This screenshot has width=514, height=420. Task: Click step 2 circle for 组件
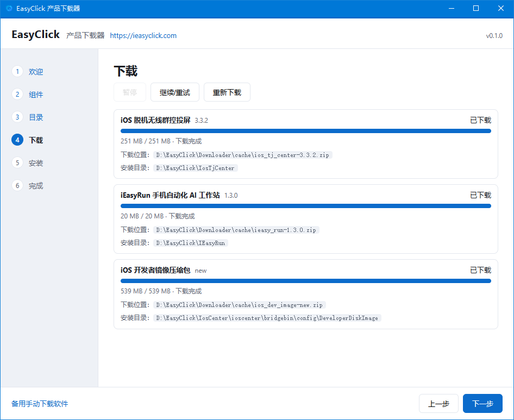pyautogui.click(x=17, y=95)
